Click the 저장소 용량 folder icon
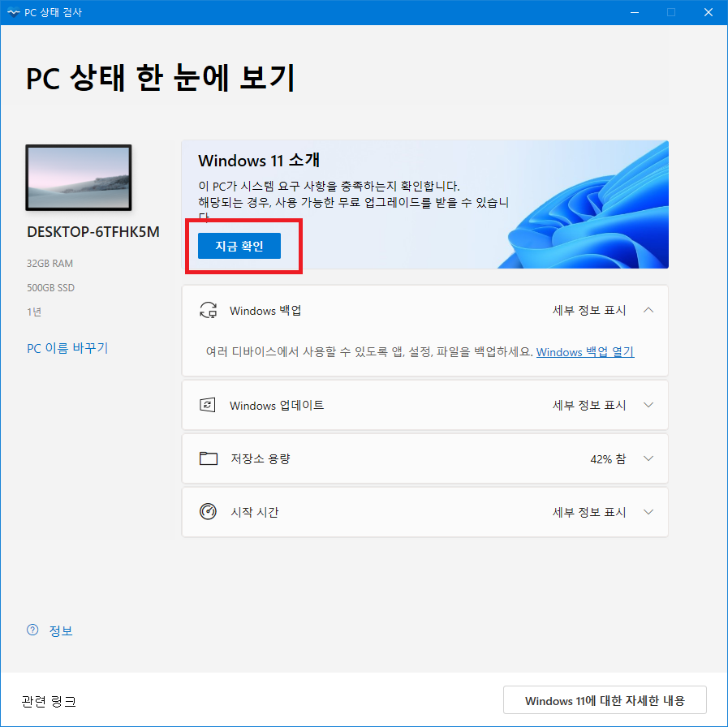 [x=209, y=458]
